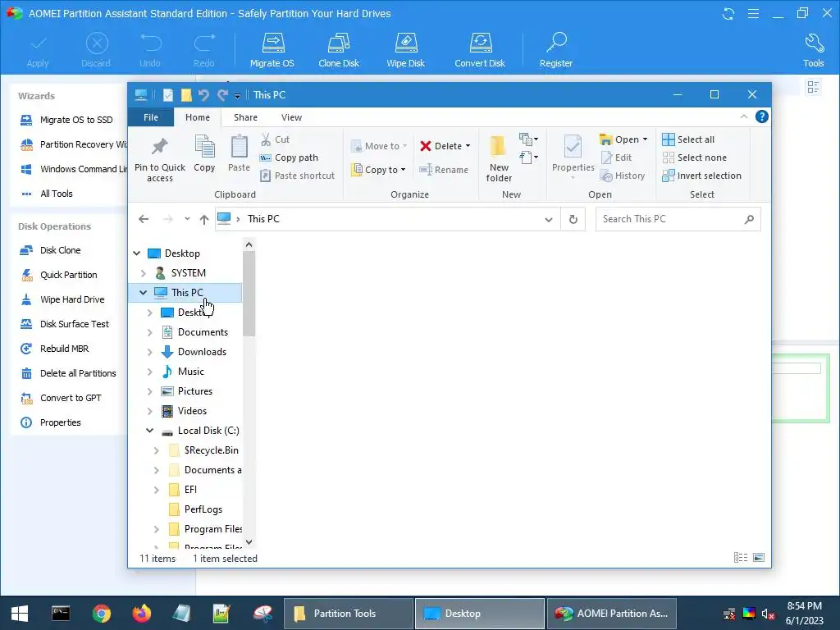Click navigation pane scroll down arrow

pyautogui.click(x=249, y=542)
